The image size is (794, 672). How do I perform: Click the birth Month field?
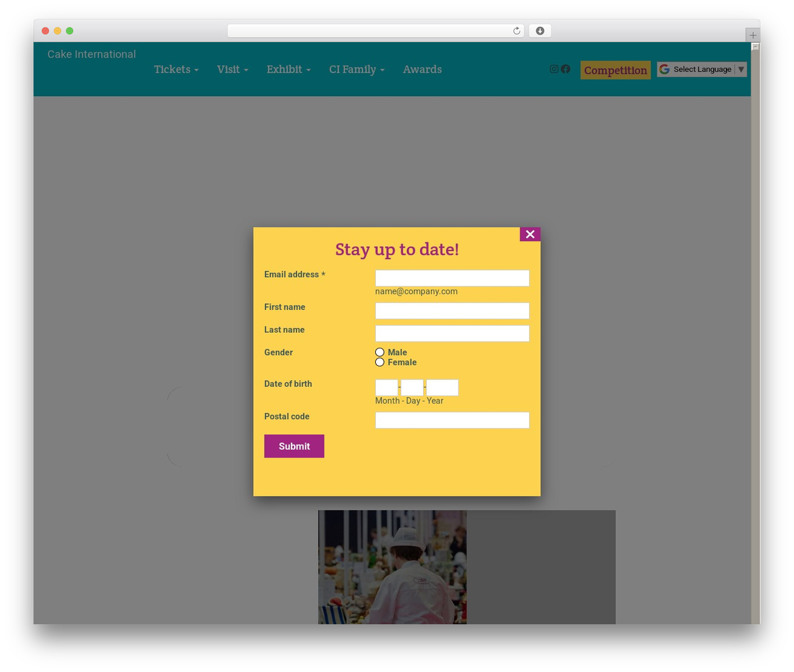coord(386,387)
